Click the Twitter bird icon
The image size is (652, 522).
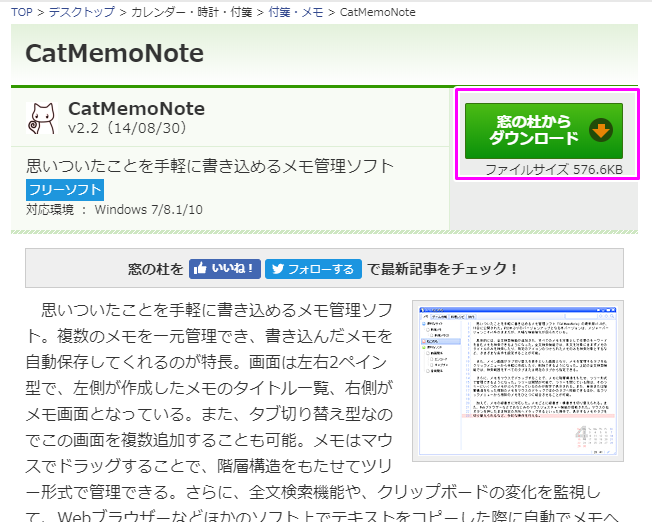click(x=278, y=269)
